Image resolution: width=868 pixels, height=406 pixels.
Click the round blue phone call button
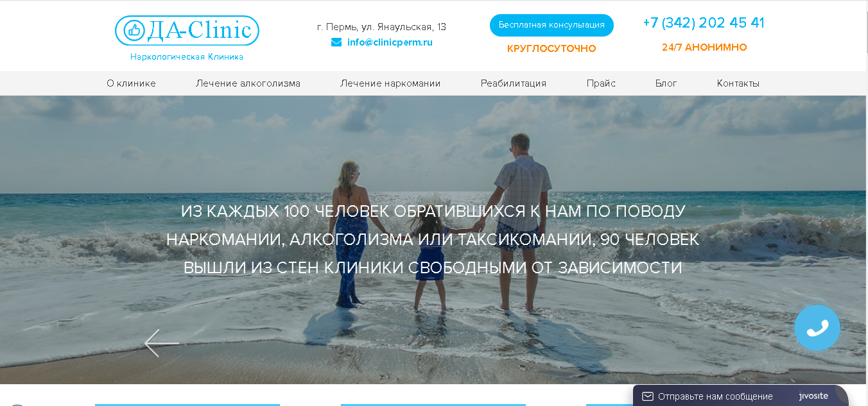(817, 328)
